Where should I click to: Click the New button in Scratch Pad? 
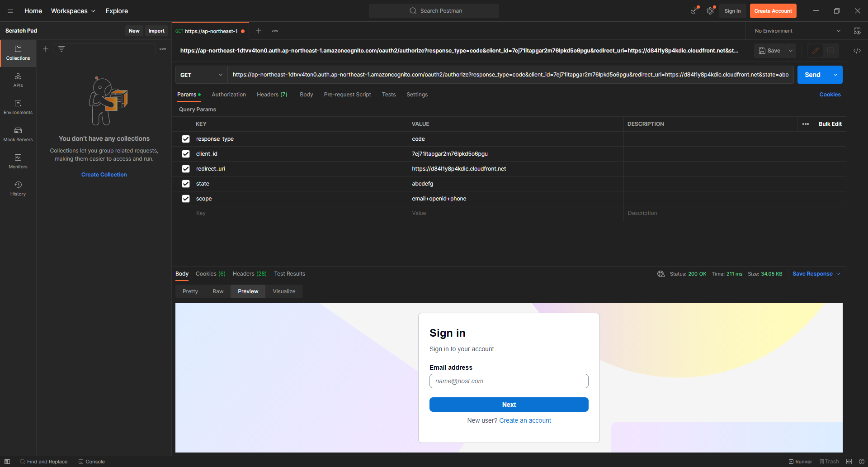pos(134,31)
